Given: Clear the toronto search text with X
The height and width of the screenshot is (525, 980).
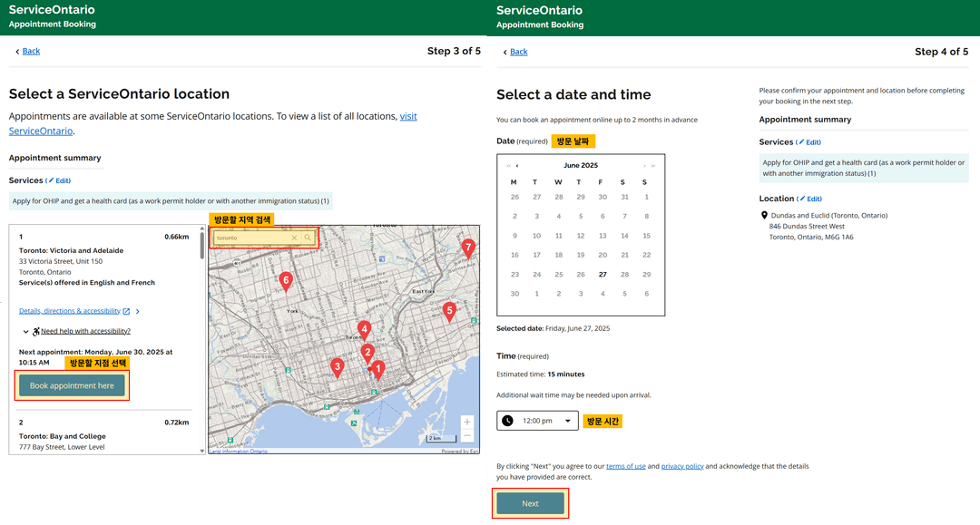Looking at the screenshot, I should click(x=294, y=238).
